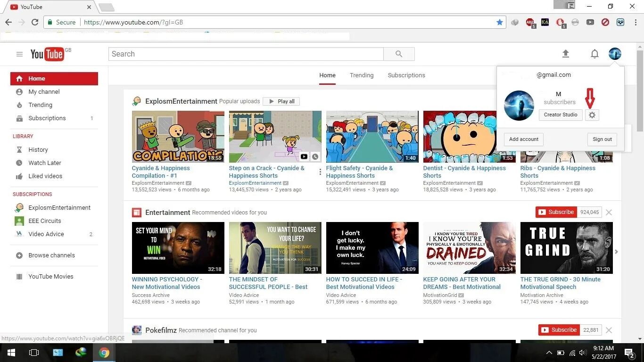The width and height of the screenshot is (644, 362).
Task: Open YouTube settings gear in account menu
Action: 592,115
